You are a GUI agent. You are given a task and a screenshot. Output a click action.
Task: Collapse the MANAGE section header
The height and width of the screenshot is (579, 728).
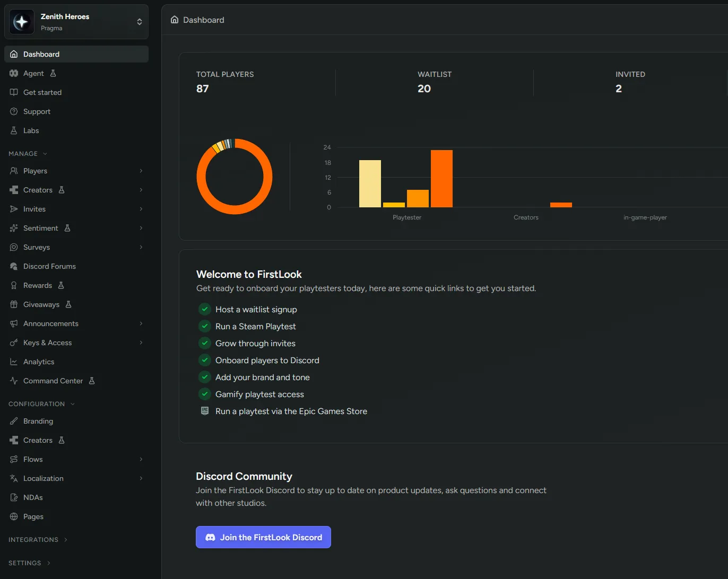click(28, 154)
